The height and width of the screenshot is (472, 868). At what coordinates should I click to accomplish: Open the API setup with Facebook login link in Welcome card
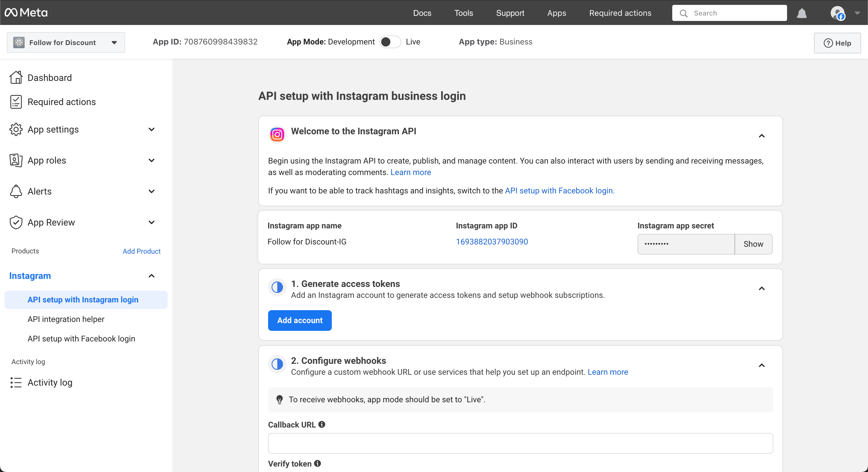pos(560,191)
